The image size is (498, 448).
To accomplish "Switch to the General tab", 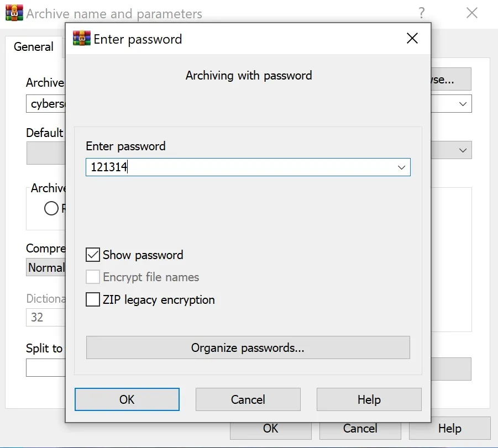I will [34, 46].
